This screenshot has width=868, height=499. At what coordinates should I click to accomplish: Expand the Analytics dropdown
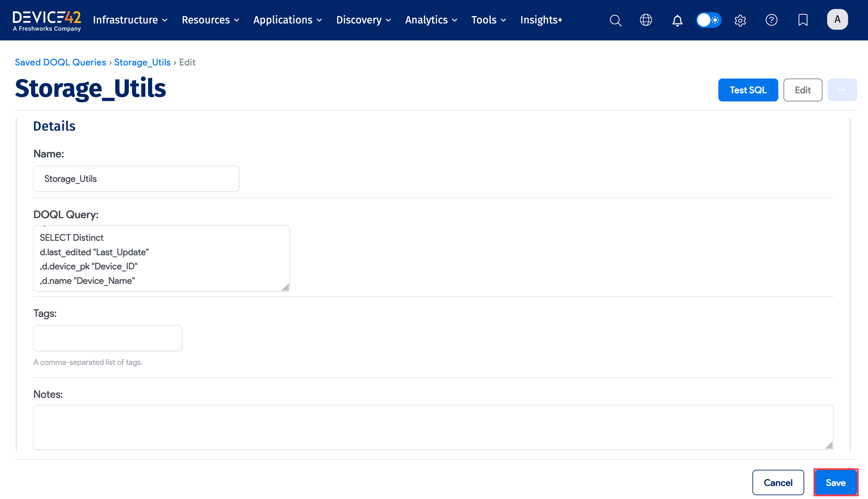(430, 20)
